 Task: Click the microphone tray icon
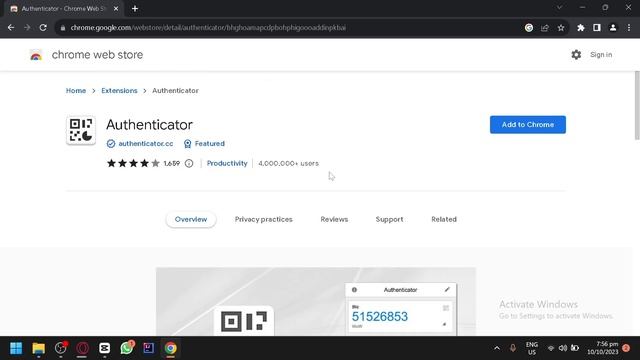[513, 348]
